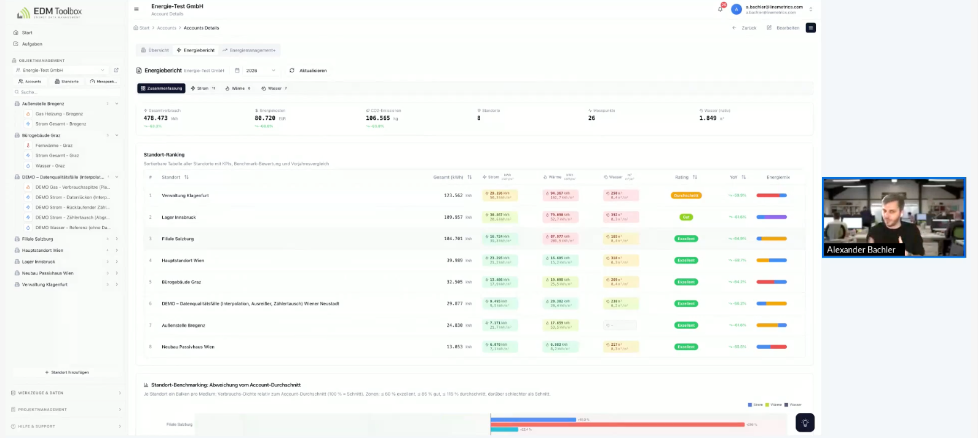Select the Wasser sub-tab
980x438 pixels.
click(x=274, y=88)
